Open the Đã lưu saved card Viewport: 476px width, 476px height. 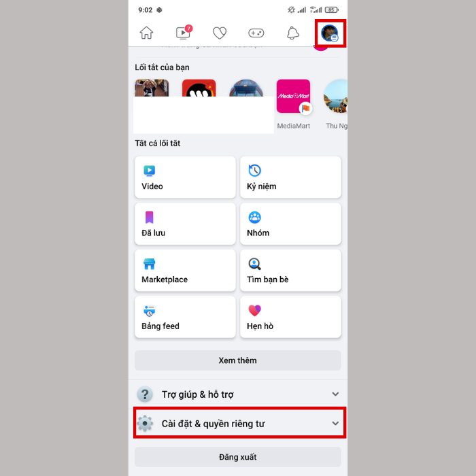(x=185, y=224)
